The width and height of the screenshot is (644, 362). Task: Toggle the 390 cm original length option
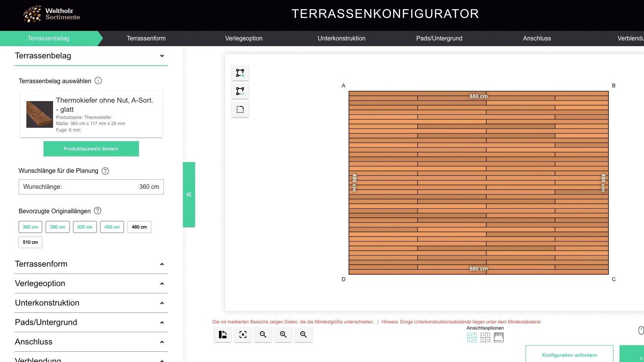pyautogui.click(x=57, y=227)
